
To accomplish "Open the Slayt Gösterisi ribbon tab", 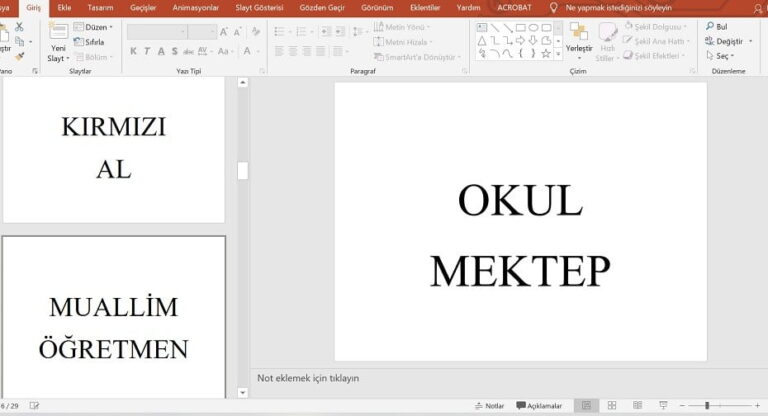I will coord(259,8).
